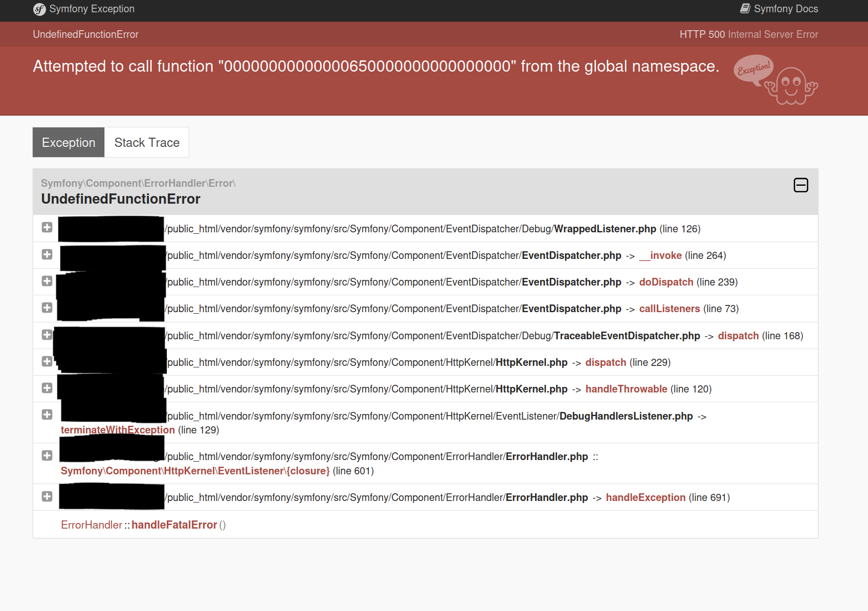The width and height of the screenshot is (868, 611).
Task: Click the Symfony logo icon in header
Action: point(39,9)
